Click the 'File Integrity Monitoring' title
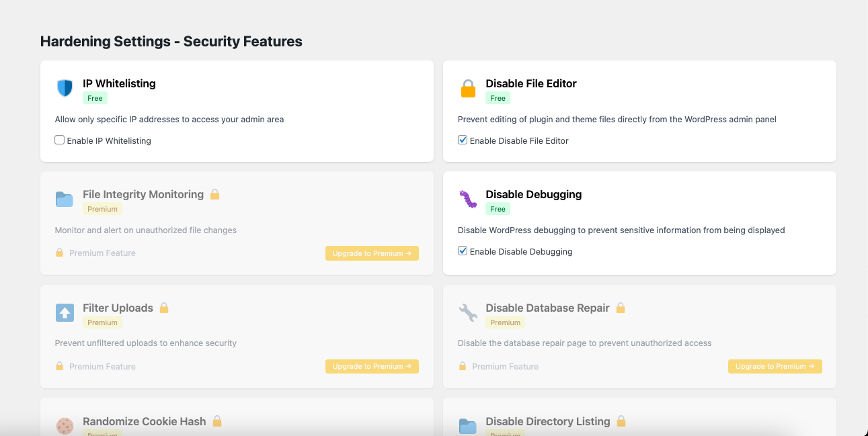 (143, 194)
